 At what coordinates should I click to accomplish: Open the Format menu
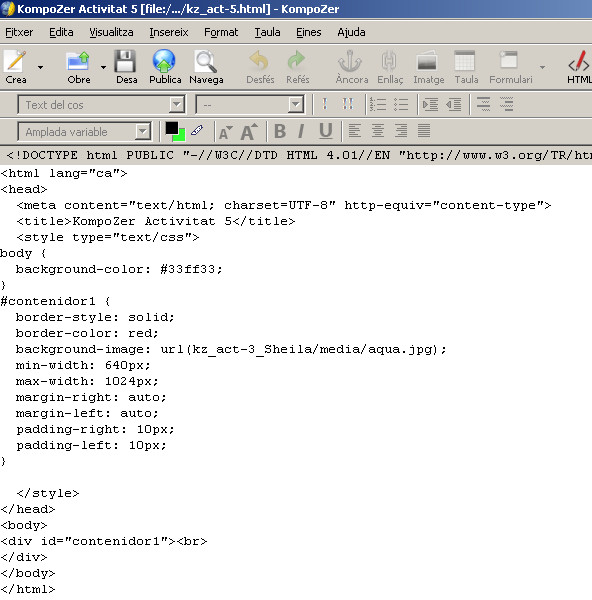[x=221, y=32]
